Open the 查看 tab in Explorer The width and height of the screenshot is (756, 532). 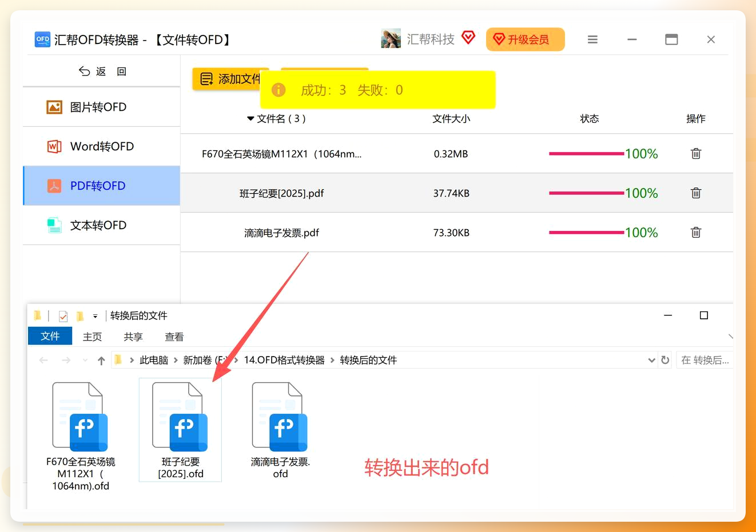(174, 337)
